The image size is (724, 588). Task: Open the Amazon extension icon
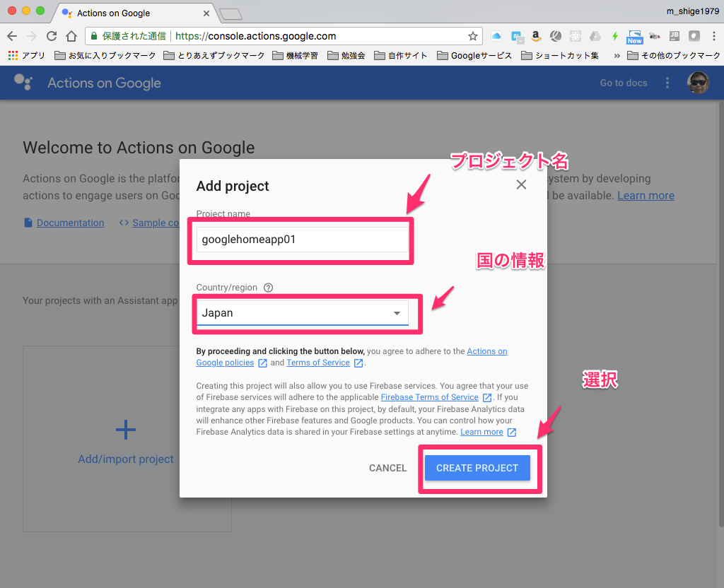click(536, 36)
